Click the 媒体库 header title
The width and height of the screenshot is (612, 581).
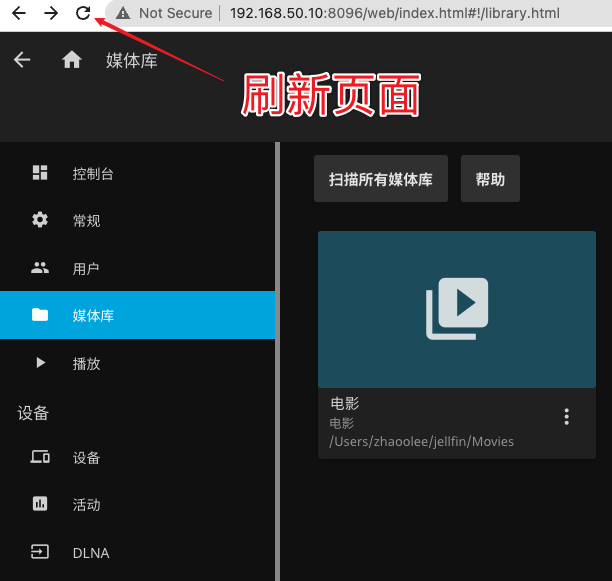(x=132, y=60)
